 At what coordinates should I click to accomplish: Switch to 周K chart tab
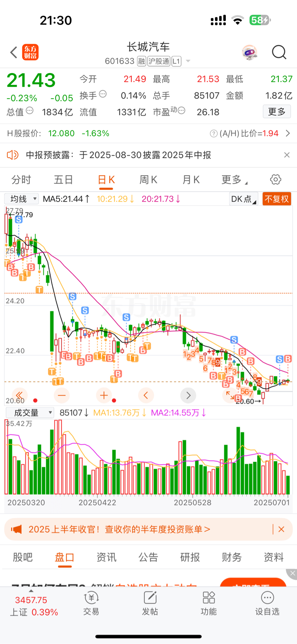[148, 180]
